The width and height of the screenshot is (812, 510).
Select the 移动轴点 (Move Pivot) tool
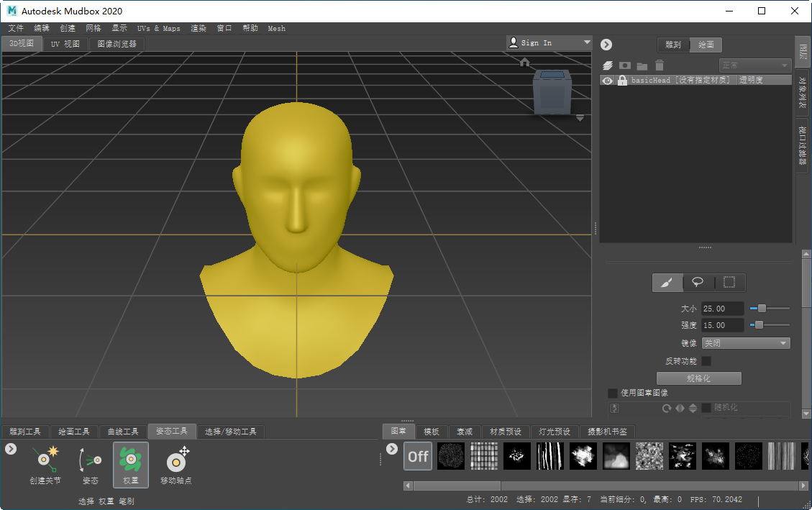pos(176,465)
